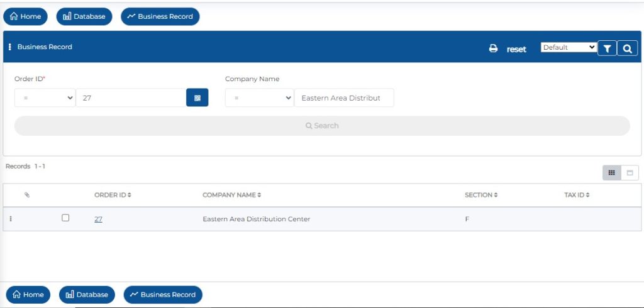Open the Default layout dropdown
The image size is (644, 308).
click(x=569, y=47)
